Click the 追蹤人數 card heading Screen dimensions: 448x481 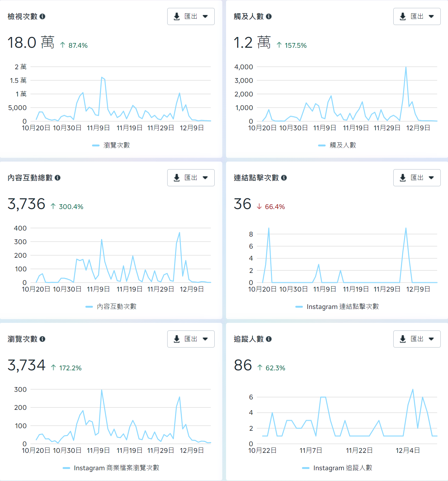(249, 339)
